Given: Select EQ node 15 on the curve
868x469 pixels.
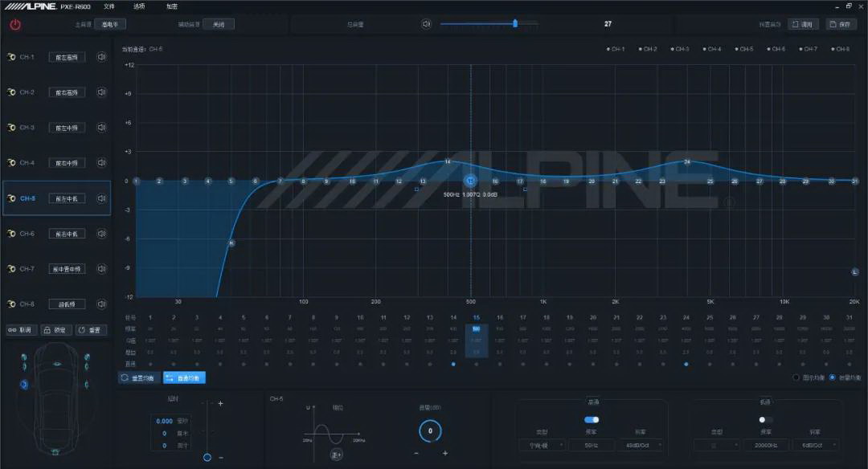Looking at the screenshot, I should [x=470, y=181].
